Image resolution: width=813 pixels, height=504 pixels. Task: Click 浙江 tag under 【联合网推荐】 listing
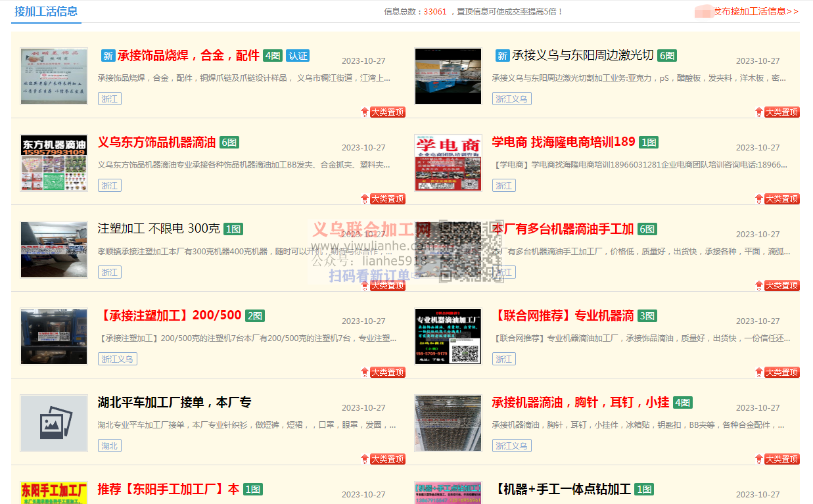[504, 359]
